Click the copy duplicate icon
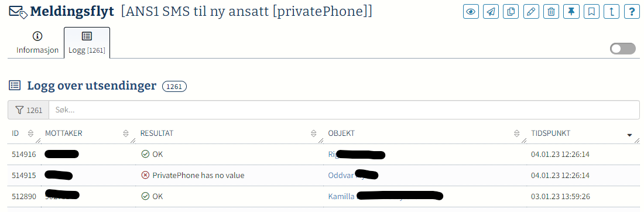This screenshot has height=212, width=644. pos(511,12)
